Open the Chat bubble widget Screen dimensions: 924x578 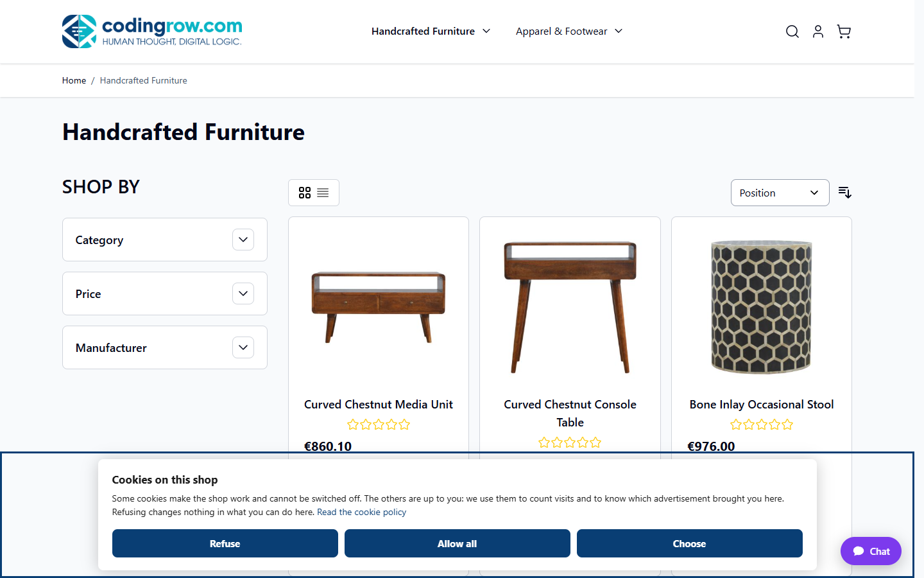tap(871, 551)
